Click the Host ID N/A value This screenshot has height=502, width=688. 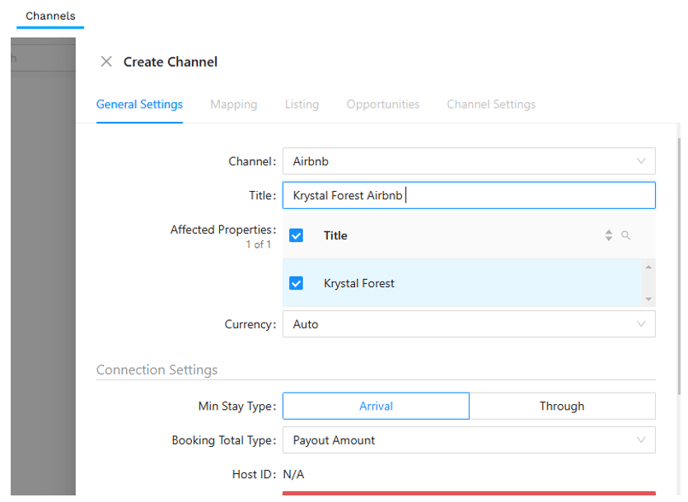(x=294, y=474)
